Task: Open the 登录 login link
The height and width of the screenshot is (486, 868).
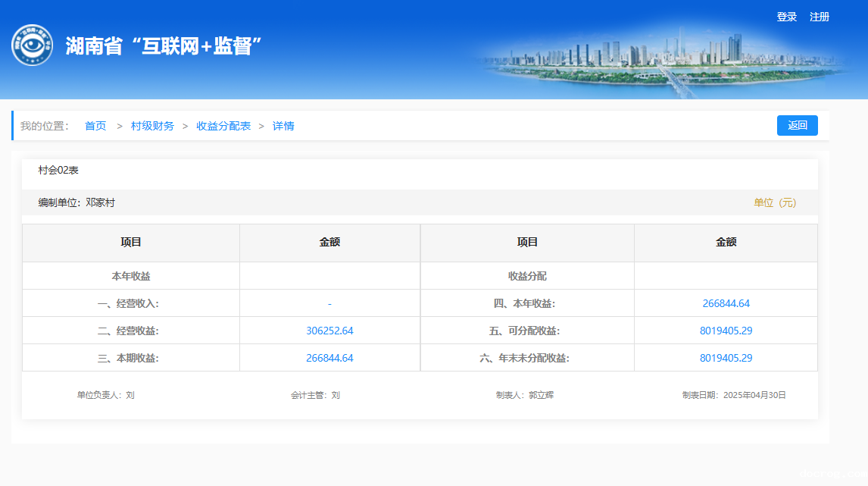Action: 786,17
